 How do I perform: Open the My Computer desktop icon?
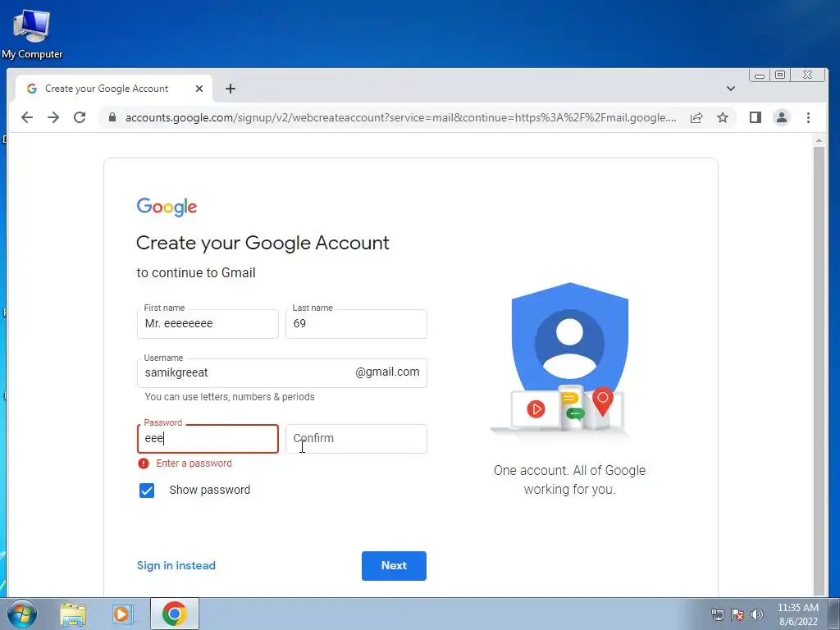click(x=32, y=33)
